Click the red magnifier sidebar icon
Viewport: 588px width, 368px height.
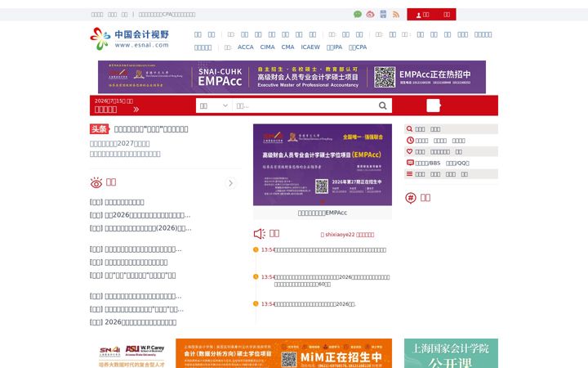click(x=409, y=129)
